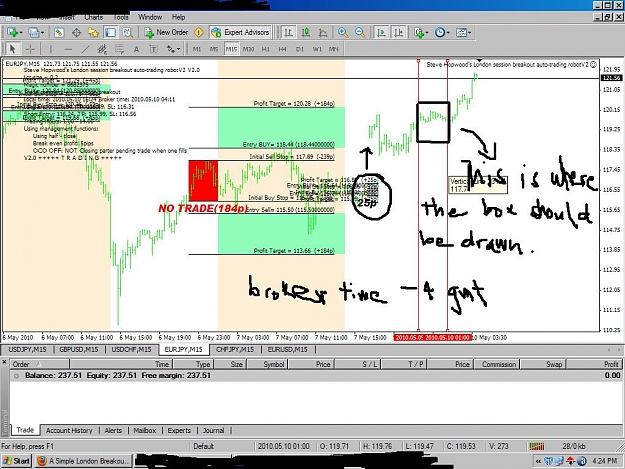Screen dimensions: 625x469
Task: Select the Equidistant Channel tool
Action: pos(102,49)
